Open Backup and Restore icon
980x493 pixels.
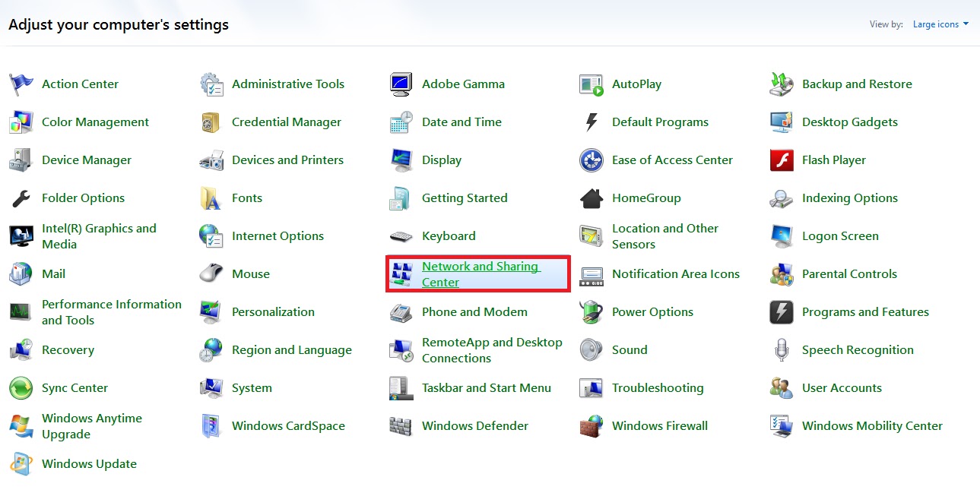(x=782, y=84)
